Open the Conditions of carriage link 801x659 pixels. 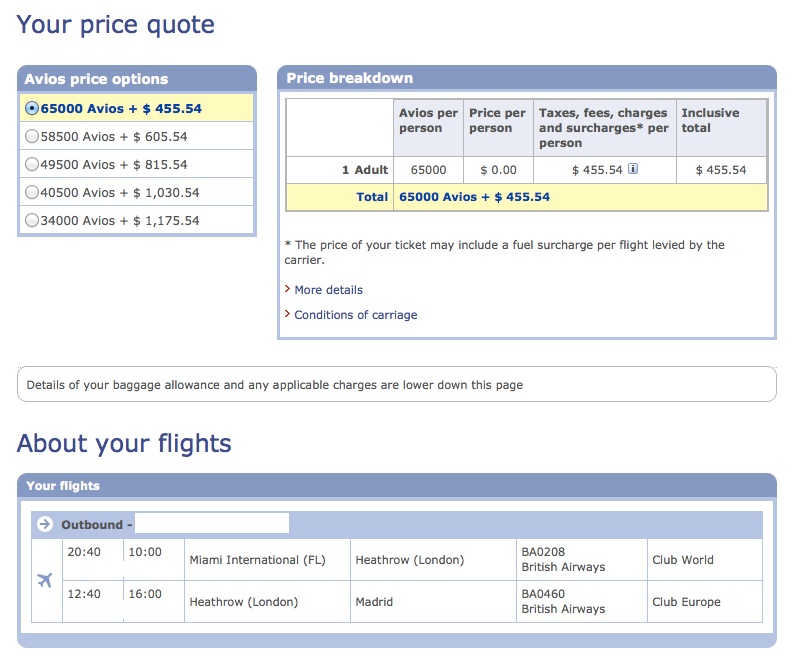[355, 315]
